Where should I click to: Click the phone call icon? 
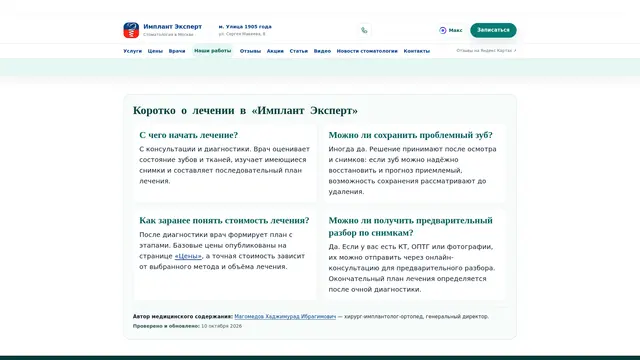coord(364,30)
